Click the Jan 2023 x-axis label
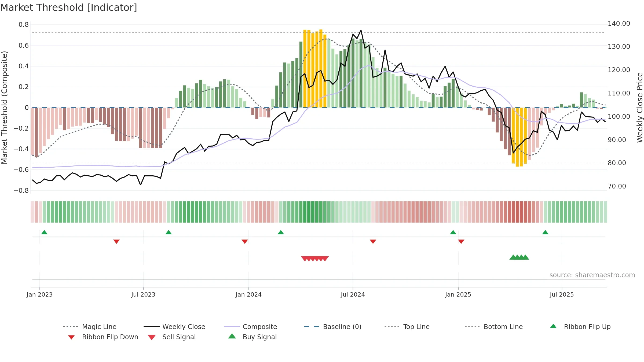 (x=40, y=294)
